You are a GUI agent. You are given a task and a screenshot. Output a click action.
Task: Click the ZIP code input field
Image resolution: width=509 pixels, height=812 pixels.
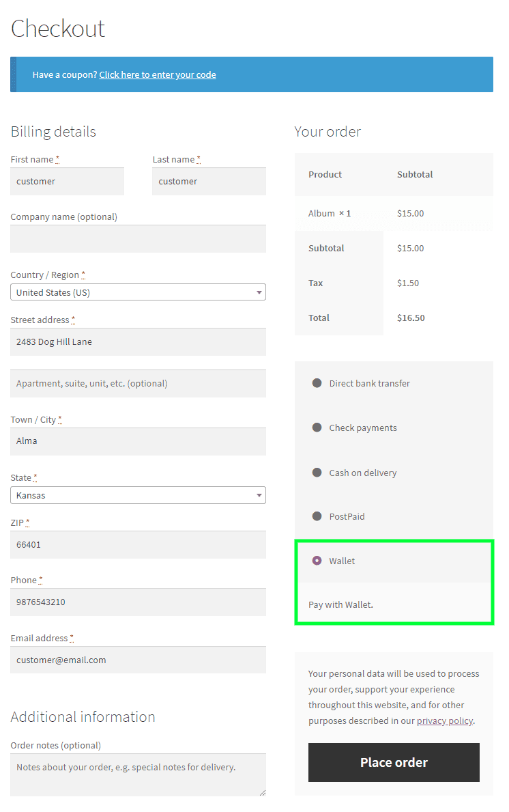(x=138, y=545)
